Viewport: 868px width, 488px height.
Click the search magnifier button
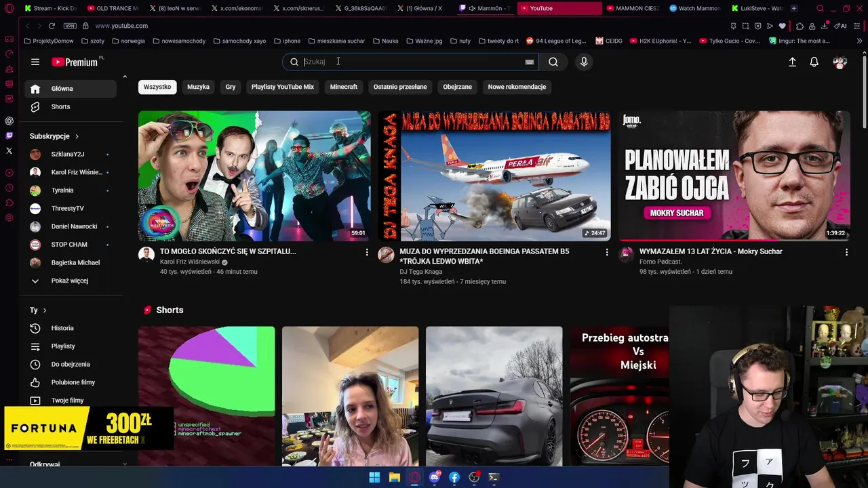tap(553, 62)
